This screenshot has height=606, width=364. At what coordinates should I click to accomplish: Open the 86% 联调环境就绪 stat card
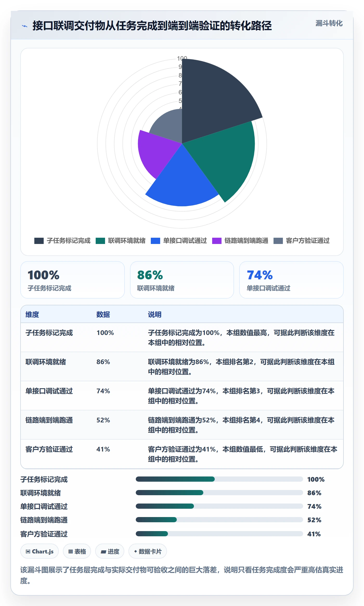click(x=182, y=280)
